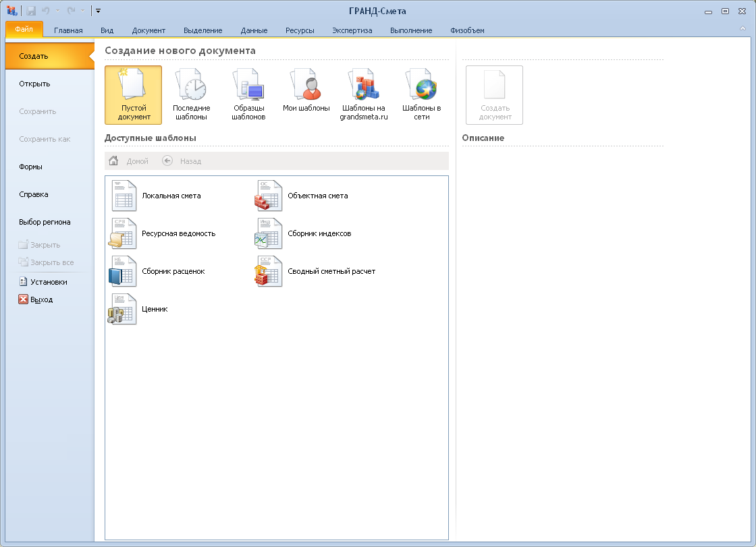This screenshot has width=756, height=547.
Task: Click the Установки settings icon
Action: (23, 281)
